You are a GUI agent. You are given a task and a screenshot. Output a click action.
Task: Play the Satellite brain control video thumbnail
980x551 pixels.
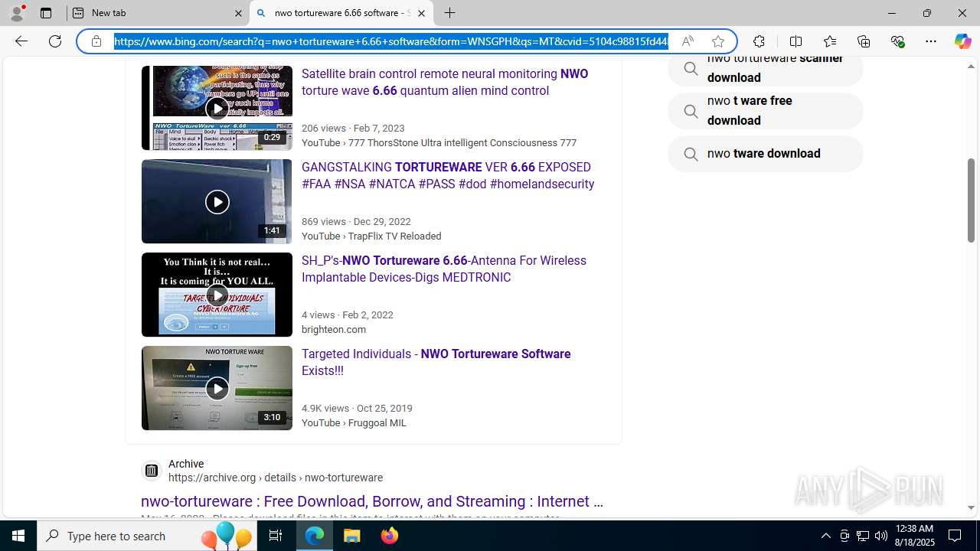pyautogui.click(x=217, y=108)
